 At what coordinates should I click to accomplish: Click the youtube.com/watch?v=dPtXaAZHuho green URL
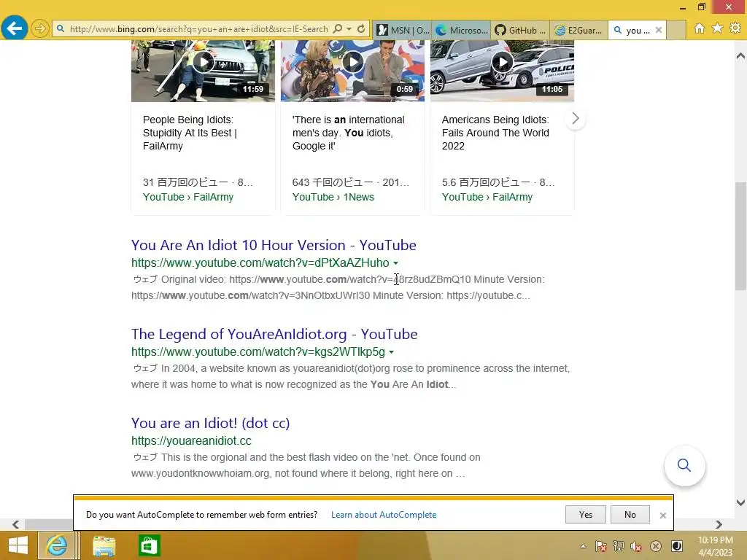tap(260, 262)
